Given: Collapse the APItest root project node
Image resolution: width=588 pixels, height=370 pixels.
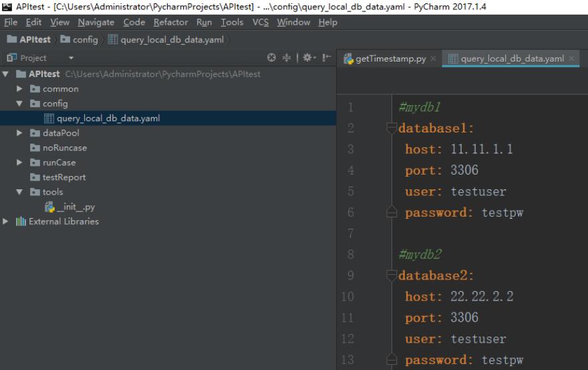Looking at the screenshot, I should (x=5, y=74).
